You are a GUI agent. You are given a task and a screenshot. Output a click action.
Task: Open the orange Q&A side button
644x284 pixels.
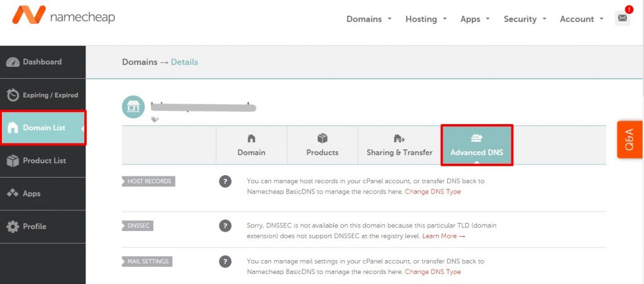click(x=630, y=139)
